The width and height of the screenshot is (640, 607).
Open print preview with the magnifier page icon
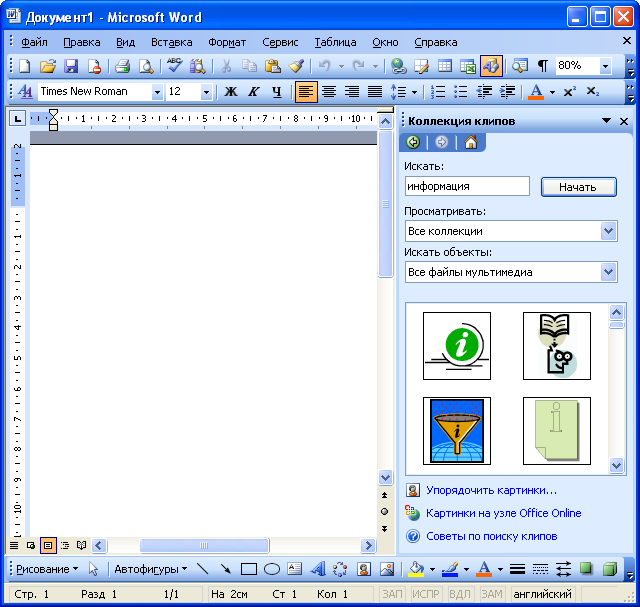(146, 66)
